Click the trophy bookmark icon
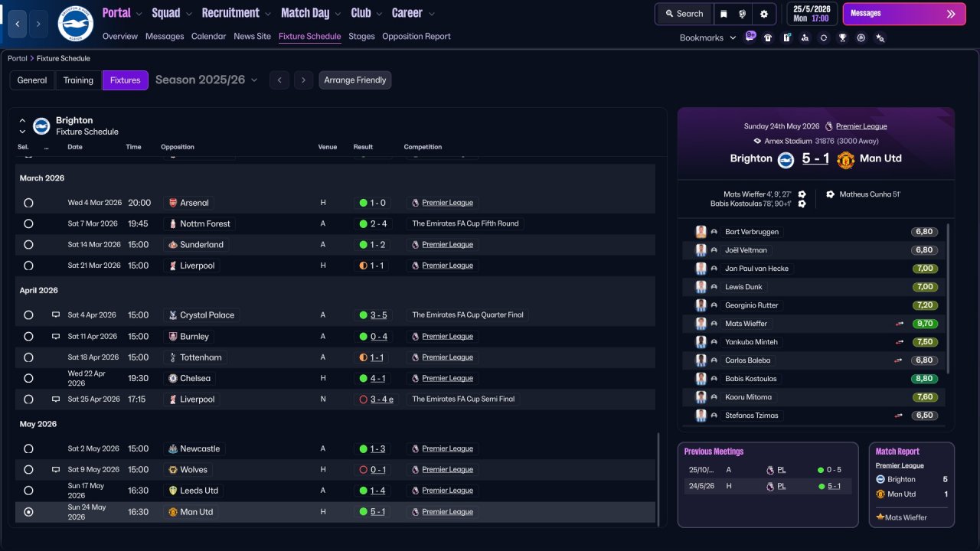Screen dimensions: 980x551 pyautogui.click(x=842, y=37)
